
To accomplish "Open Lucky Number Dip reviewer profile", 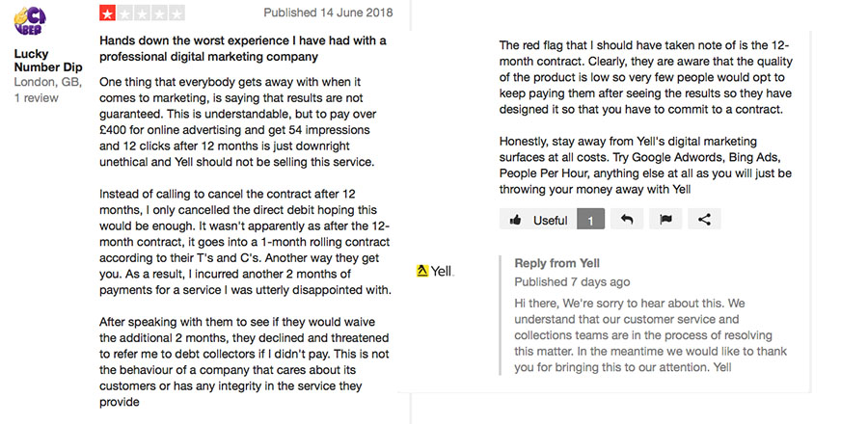I will (x=48, y=61).
